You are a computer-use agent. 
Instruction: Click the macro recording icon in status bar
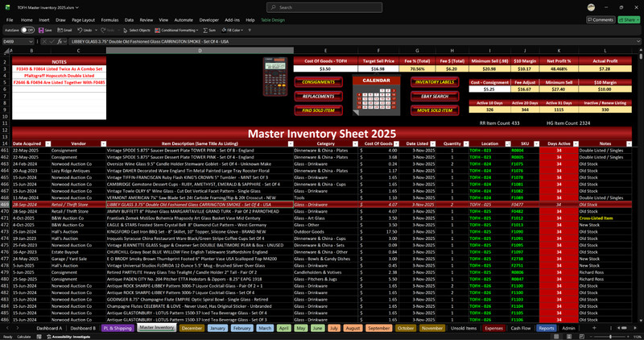[39, 337]
